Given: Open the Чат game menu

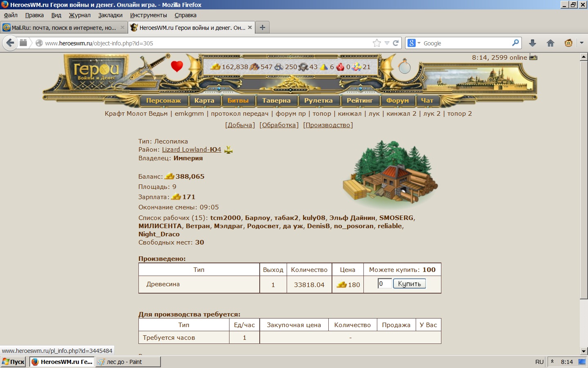Looking at the screenshot, I should (x=427, y=101).
